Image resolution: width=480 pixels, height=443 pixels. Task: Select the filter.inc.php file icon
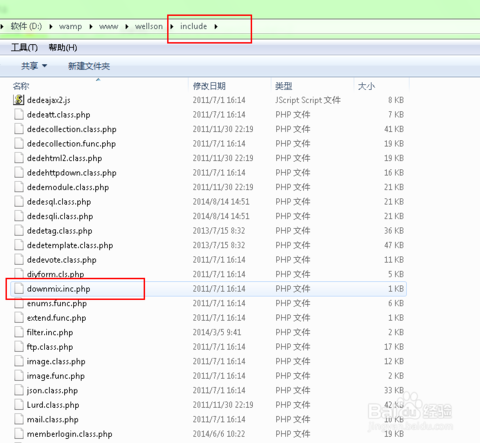click(19, 332)
